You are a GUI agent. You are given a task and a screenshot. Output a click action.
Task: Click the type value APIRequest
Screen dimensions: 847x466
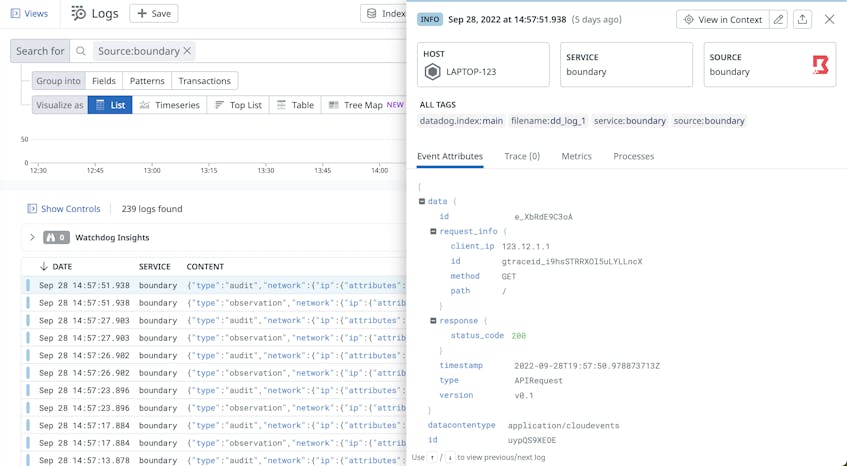[x=539, y=381]
